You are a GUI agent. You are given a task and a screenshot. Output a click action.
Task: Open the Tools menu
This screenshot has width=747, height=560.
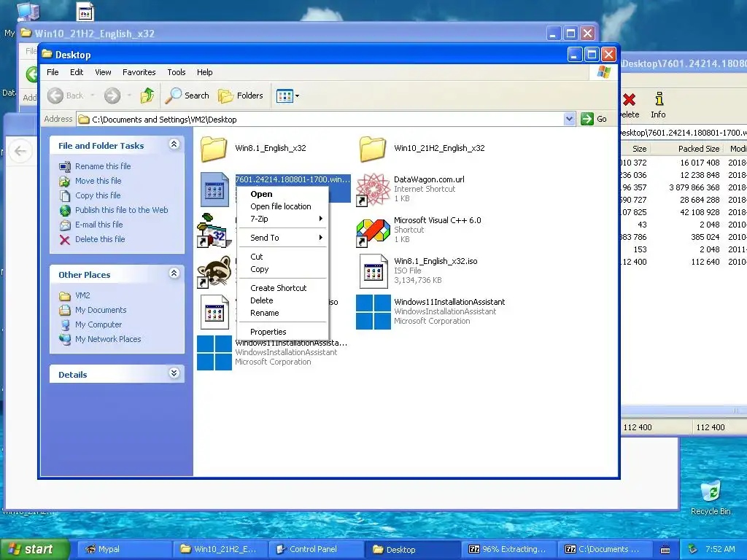tap(177, 72)
